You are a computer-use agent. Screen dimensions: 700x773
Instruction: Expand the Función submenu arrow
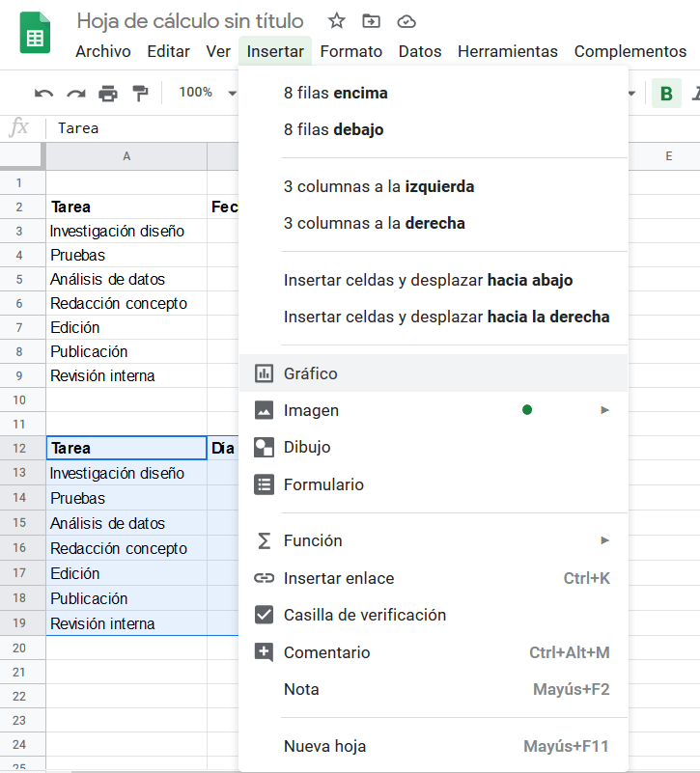(604, 540)
